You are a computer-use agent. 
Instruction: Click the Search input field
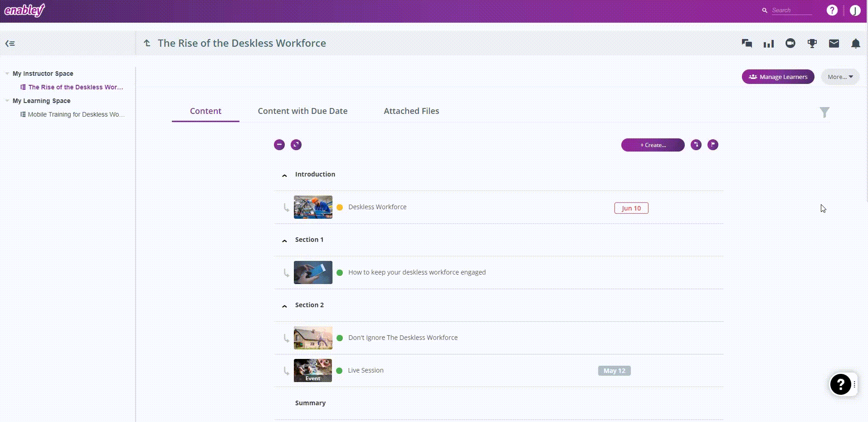click(791, 10)
